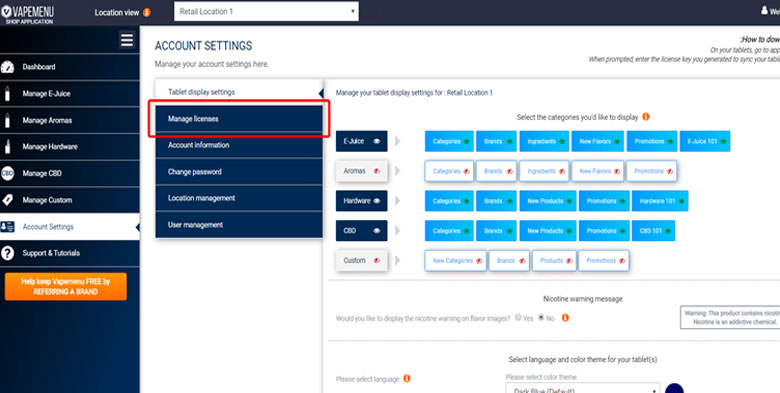This screenshot has height=393, width=780.
Task: Click the Support & Tutorials question icon
Action: tap(7, 253)
